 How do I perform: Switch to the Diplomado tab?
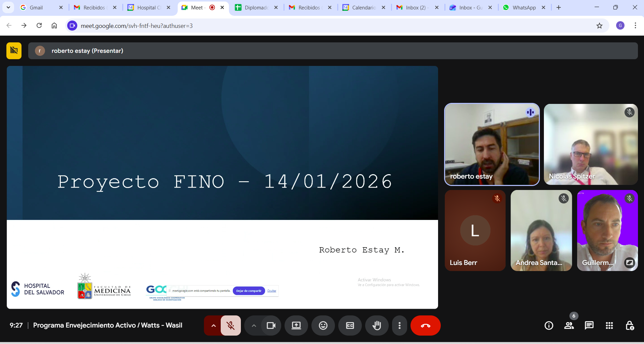tap(256, 7)
